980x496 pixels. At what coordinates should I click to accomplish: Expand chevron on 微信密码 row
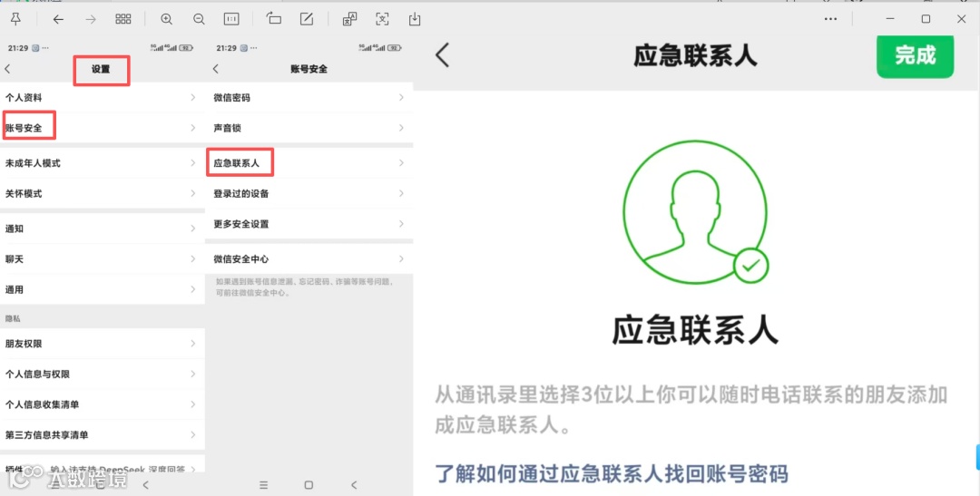(401, 97)
